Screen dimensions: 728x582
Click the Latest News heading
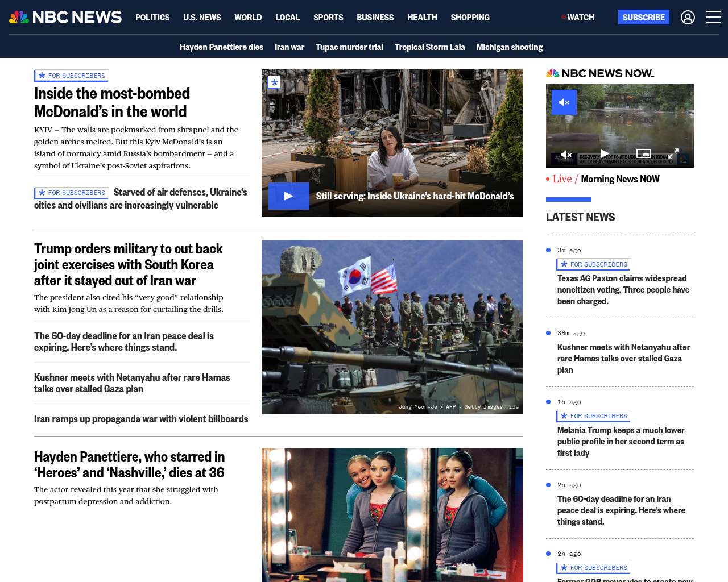point(580,217)
